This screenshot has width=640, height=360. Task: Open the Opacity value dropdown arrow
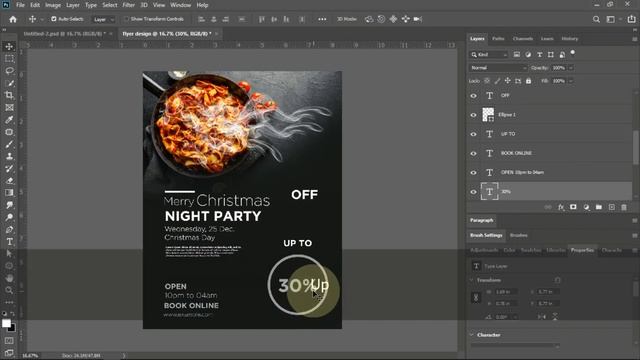point(571,68)
